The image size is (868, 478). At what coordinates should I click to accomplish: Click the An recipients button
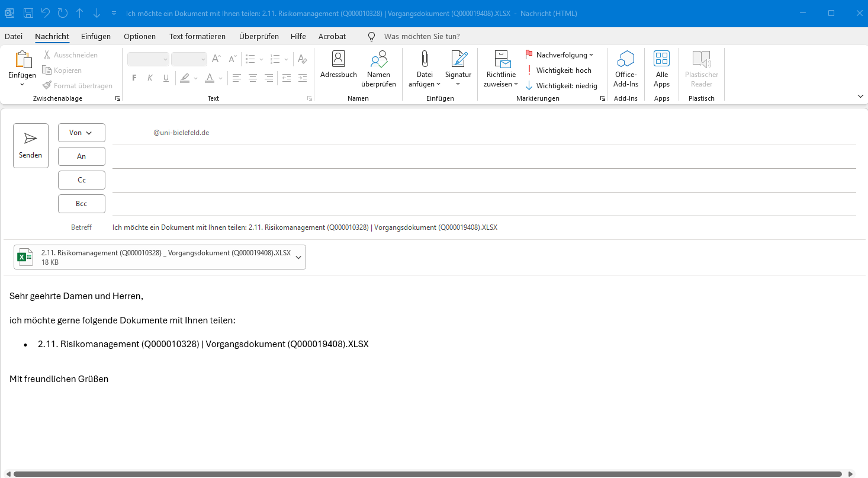[x=82, y=156]
